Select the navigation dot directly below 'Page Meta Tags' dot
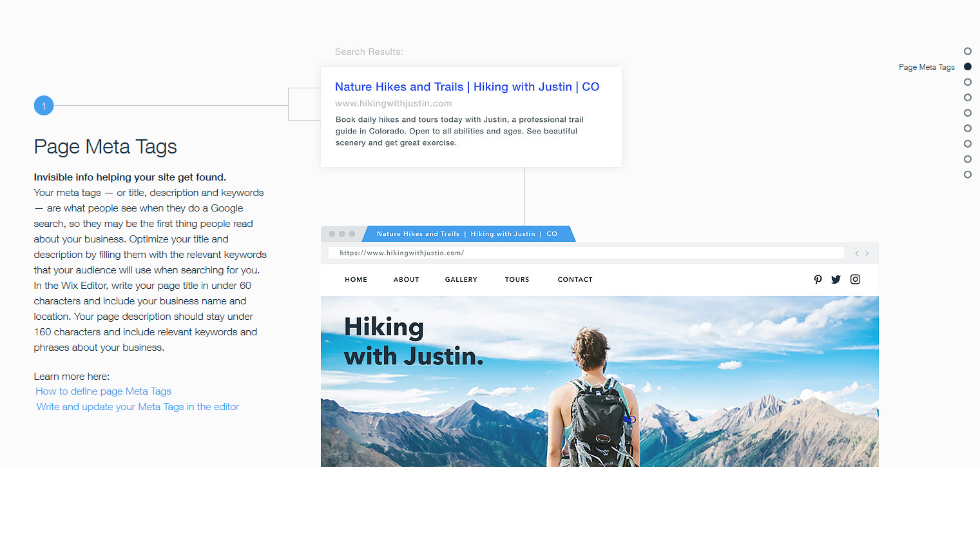This screenshot has height=550, width=980. 967,82
